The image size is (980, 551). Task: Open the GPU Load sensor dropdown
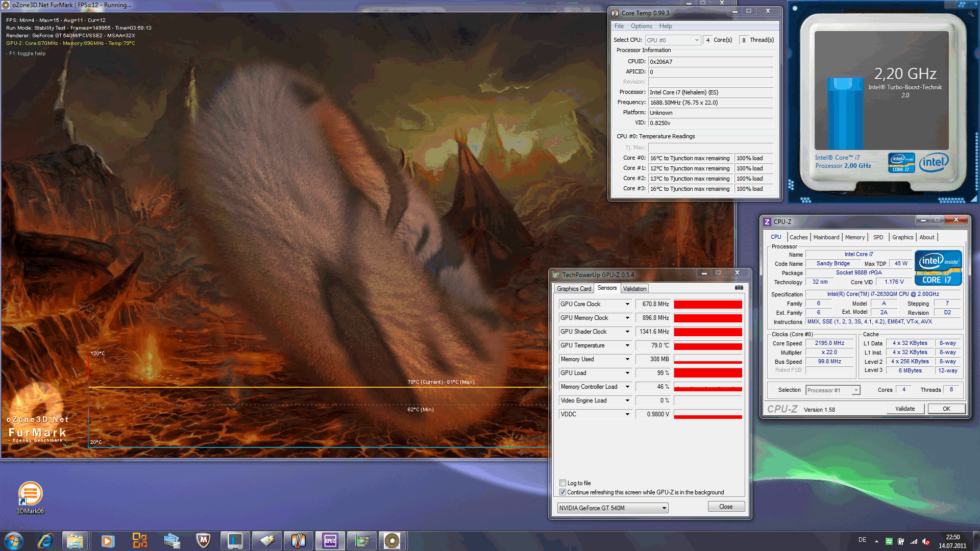pyautogui.click(x=627, y=373)
